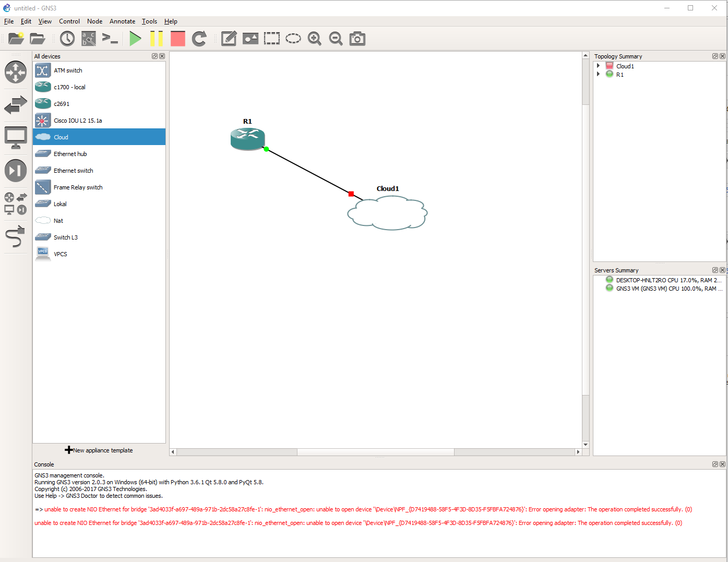728x562 pixels.
Task: Select the Insert a picture tool
Action: pos(250,39)
